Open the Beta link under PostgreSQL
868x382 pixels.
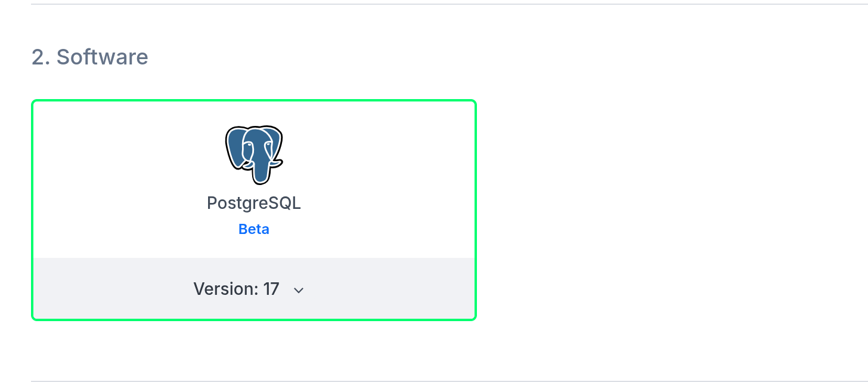[253, 229]
